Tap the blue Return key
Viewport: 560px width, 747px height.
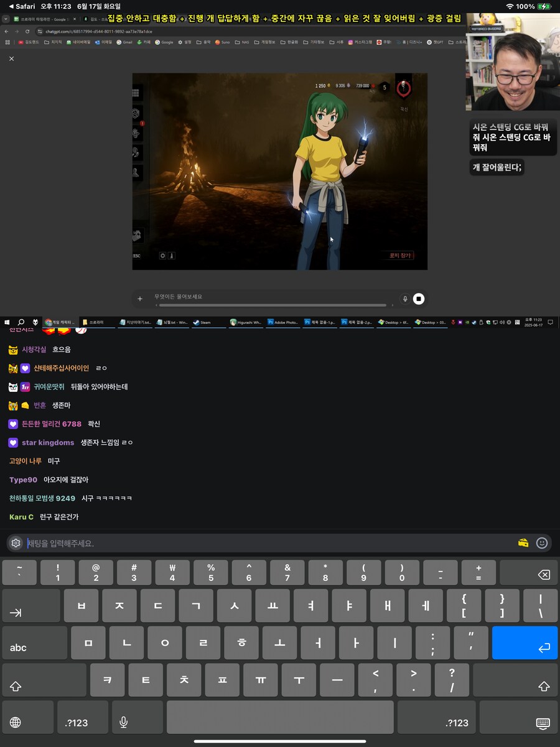(x=525, y=643)
